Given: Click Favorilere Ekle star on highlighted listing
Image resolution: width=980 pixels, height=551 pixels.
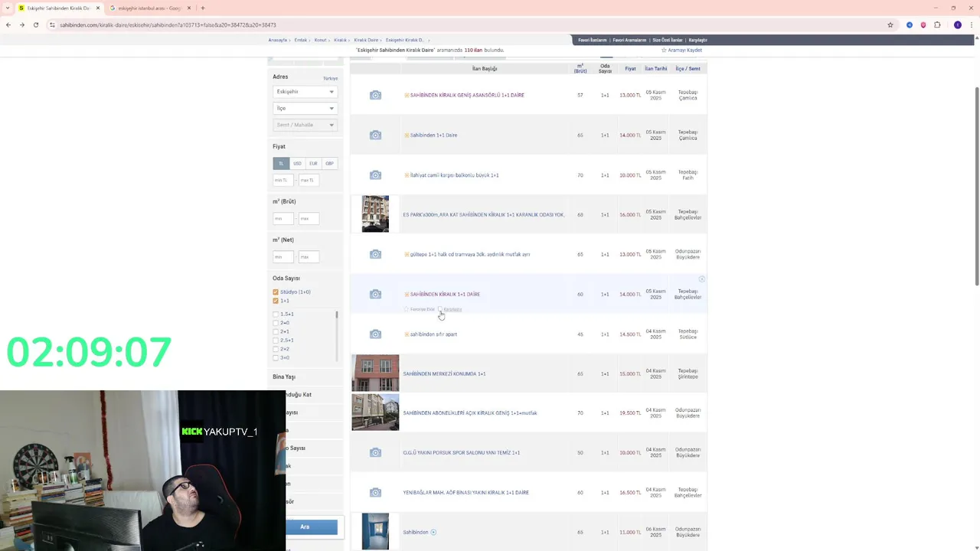Looking at the screenshot, I should (x=406, y=309).
